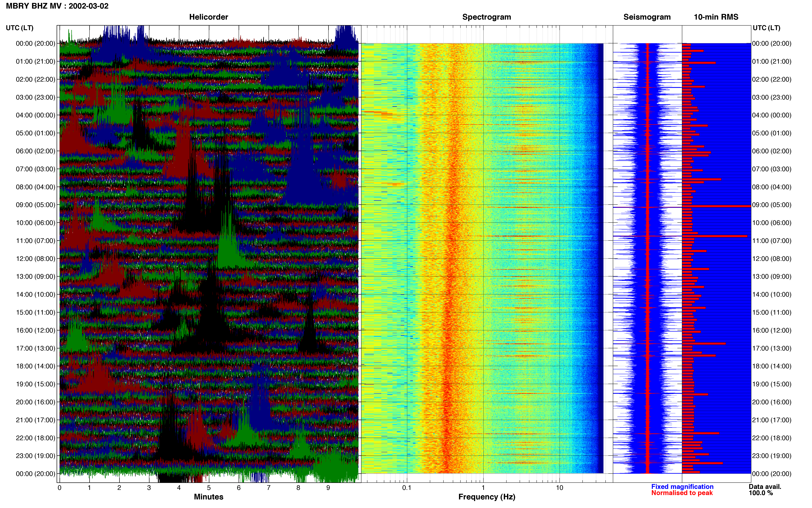This screenshot has height=508, width=812.
Task: Click left time label '08:00 (04:00)'
Action: point(36,187)
